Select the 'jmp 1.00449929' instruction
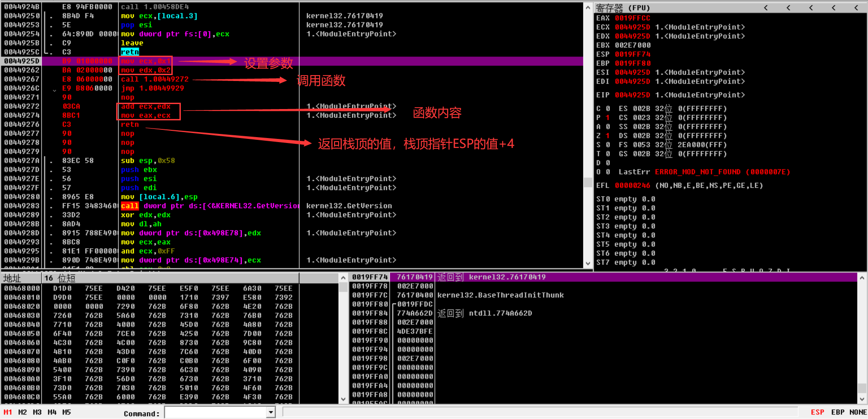The height and width of the screenshot is (419, 868). point(152,88)
